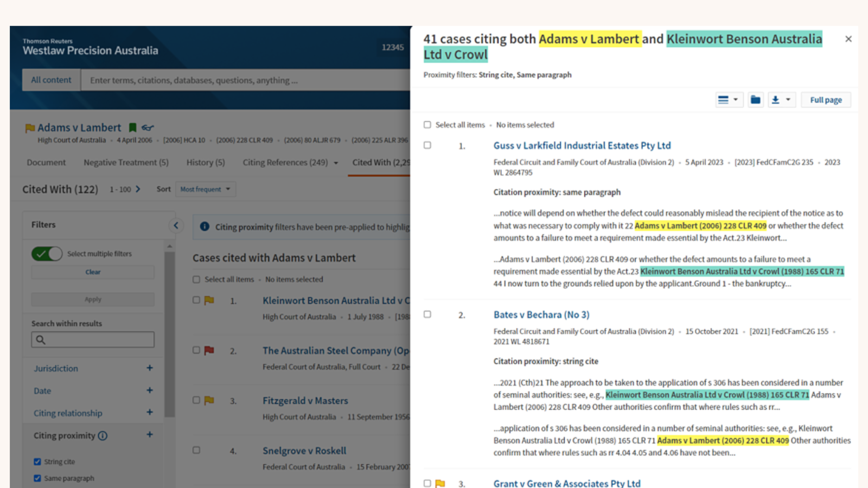Click the search within results magnifier
Image resolution: width=868 pixels, height=488 pixels.
pos(41,340)
